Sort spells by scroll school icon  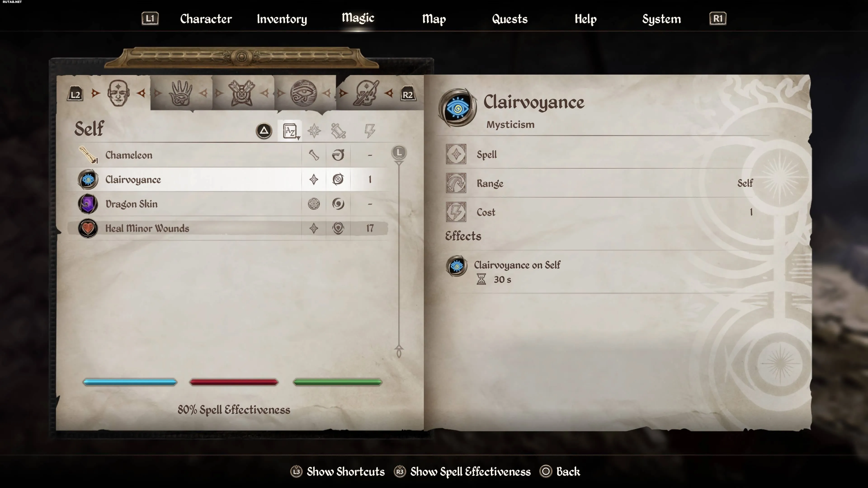tap(338, 131)
